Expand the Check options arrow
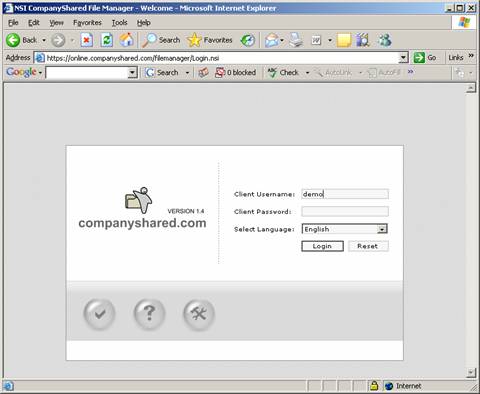The height and width of the screenshot is (394, 480). (x=307, y=73)
